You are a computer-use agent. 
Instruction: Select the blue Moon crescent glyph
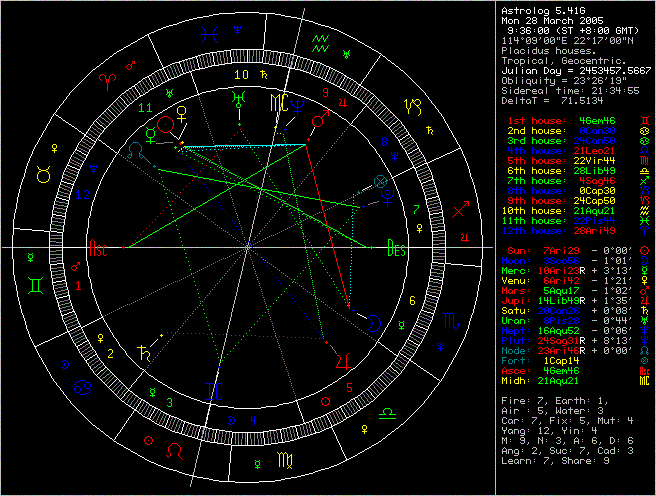[375, 322]
